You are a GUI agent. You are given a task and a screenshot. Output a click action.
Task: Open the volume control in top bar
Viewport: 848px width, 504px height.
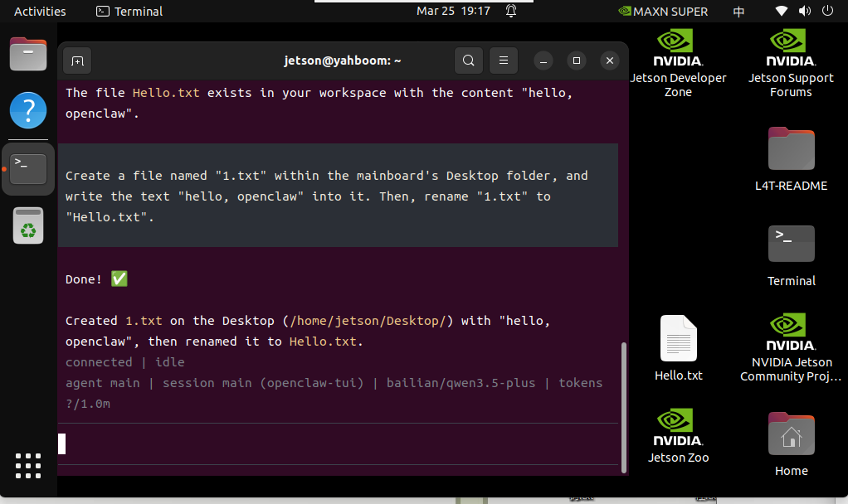pyautogui.click(x=805, y=11)
